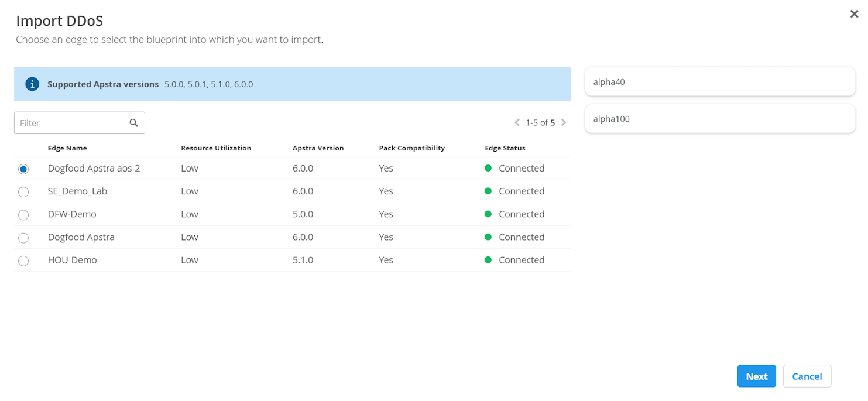Pick the Dogfood Apstra radio button
This screenshot has height=401, width=868.
[23, 238]
